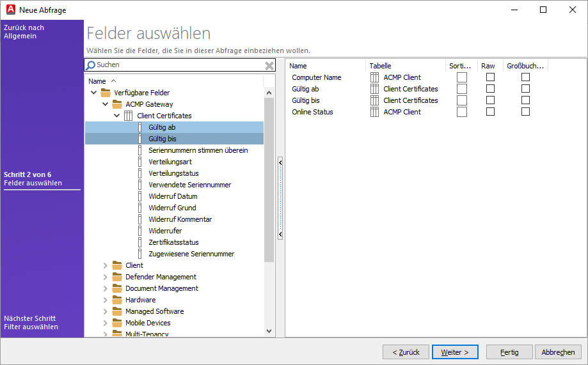
Task: Go back with the Zurück button
Action: coord(406,352)
